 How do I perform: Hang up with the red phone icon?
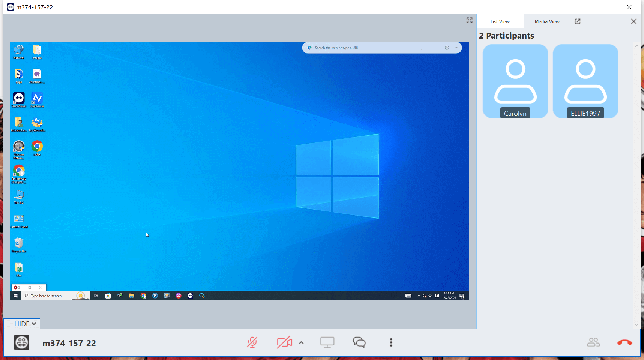coord(624,342)
